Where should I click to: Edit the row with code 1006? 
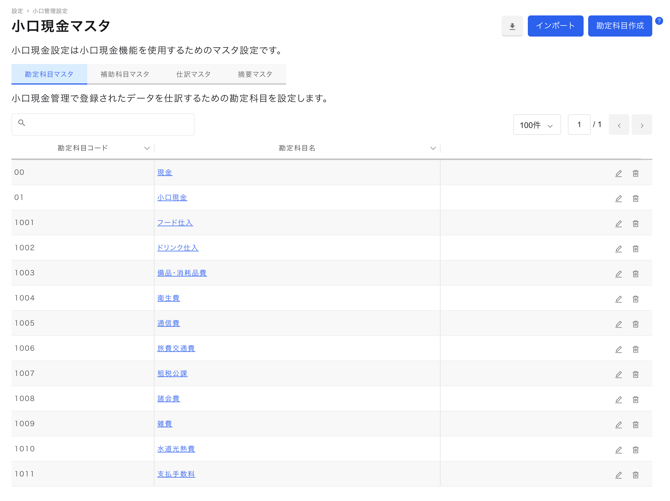coord(618,350)
